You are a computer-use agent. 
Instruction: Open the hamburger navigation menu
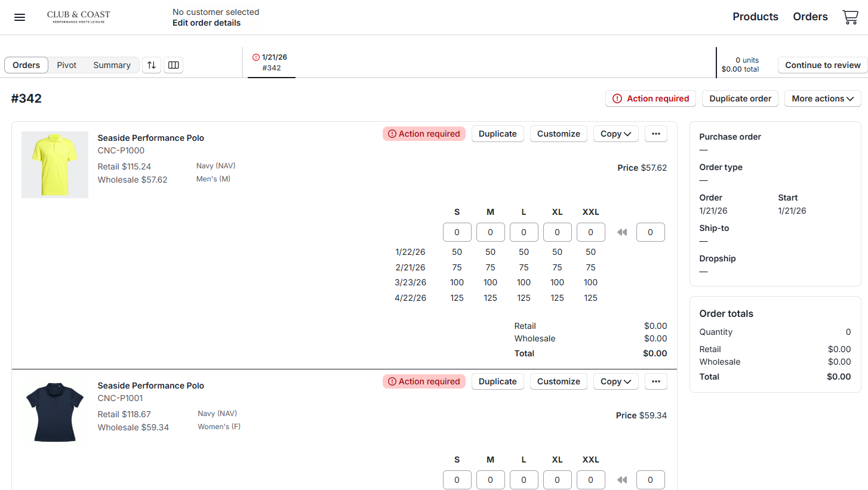[20, 17]
